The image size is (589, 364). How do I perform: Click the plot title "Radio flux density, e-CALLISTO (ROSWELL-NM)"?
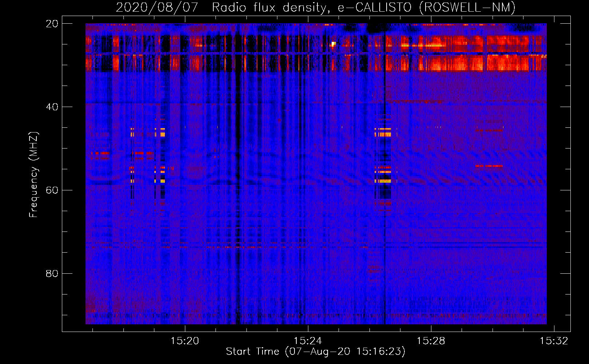point(364,7)
